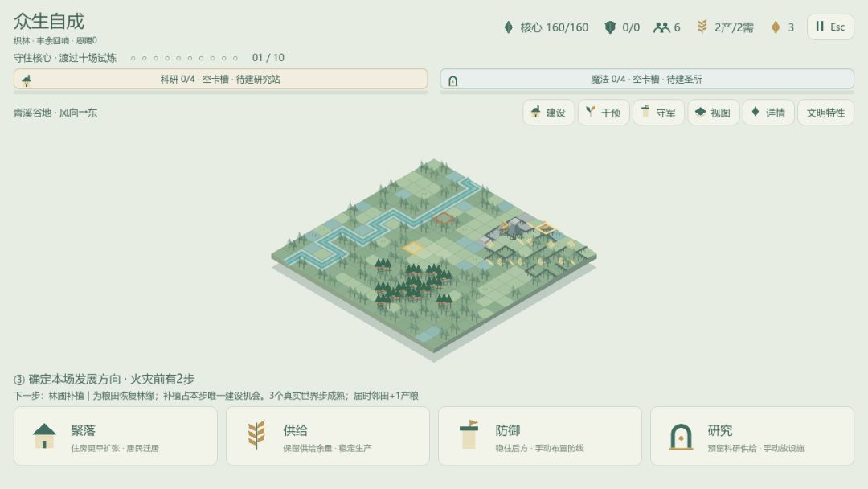This screenshot has width=868, height=489.
Task: Choose the 防御 defense direction card
Action: pyautogui.click(x=540, y=436)
